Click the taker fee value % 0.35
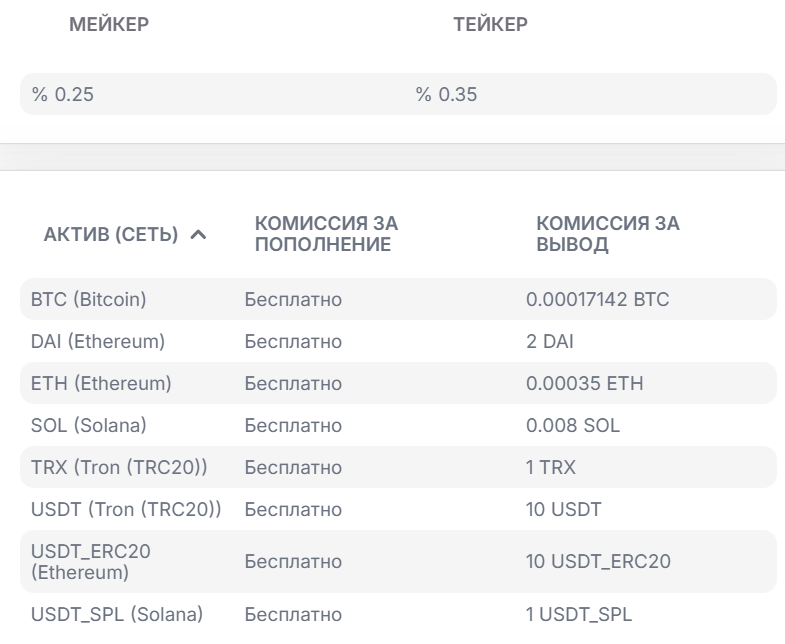Image resolution: width=785 pixels, height=644 pixels. (x=447, y=96)
